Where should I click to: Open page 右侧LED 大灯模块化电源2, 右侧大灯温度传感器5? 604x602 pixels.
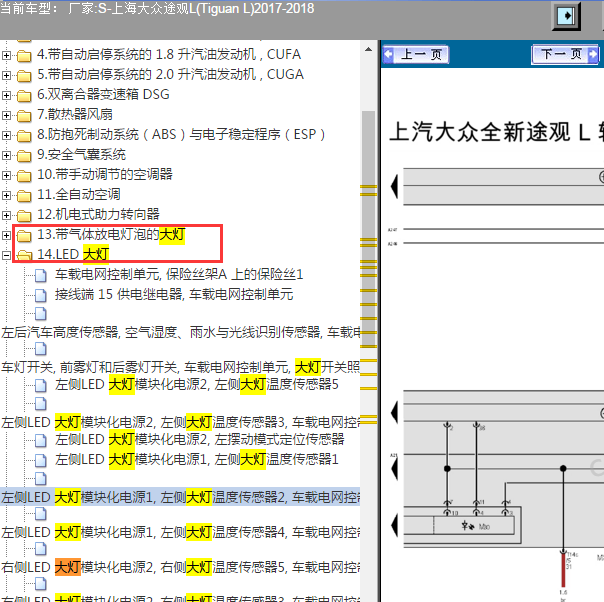pos(180,567)
